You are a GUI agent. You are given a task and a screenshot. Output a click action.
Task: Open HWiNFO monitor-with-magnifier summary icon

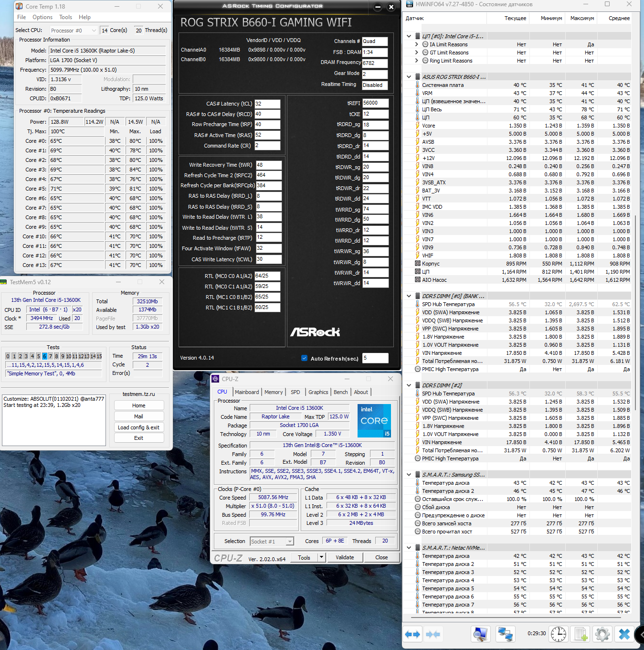480,634
